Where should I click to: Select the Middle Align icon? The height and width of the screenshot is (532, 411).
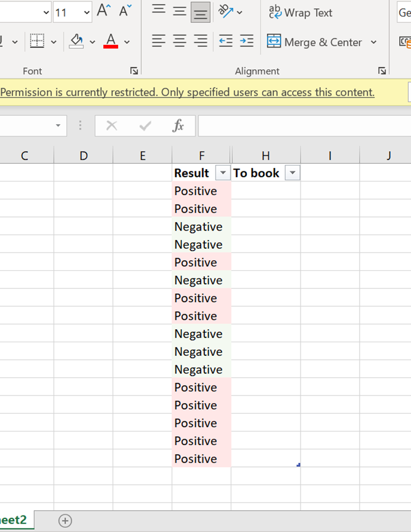(x=180, y=10)
